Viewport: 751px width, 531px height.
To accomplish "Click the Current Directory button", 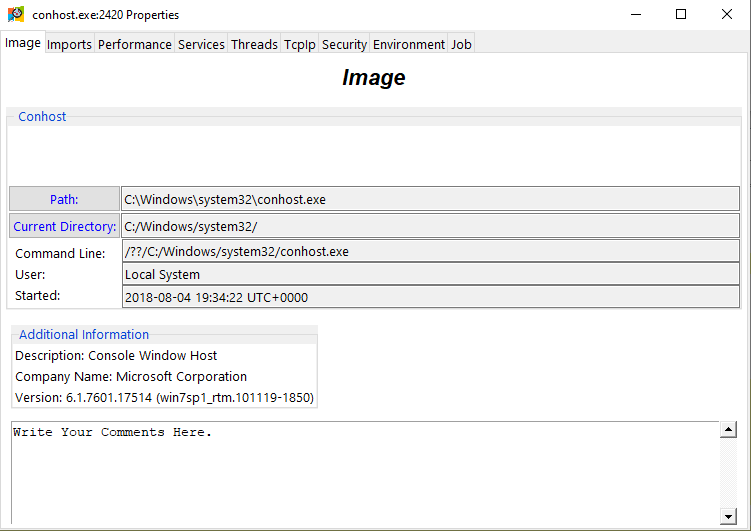I will 64,226.
